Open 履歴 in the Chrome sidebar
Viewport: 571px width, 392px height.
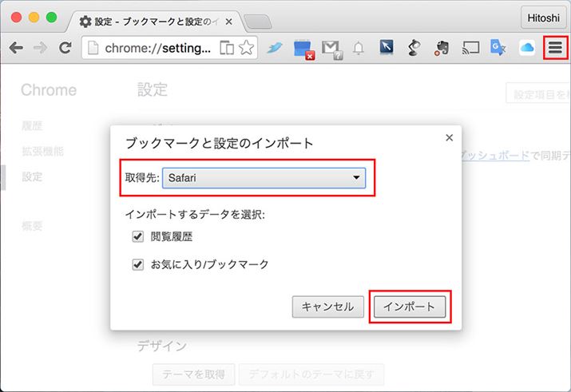click(32, 126)
